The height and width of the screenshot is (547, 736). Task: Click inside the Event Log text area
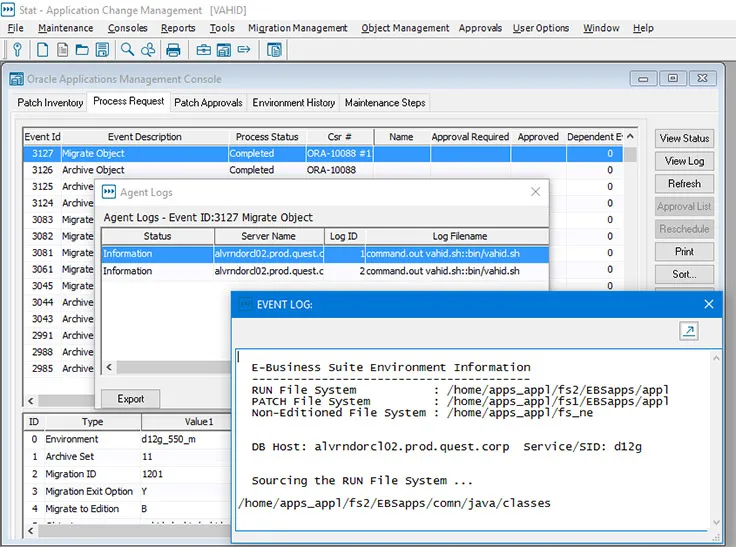pyautogui.click(x=473, y=439)
